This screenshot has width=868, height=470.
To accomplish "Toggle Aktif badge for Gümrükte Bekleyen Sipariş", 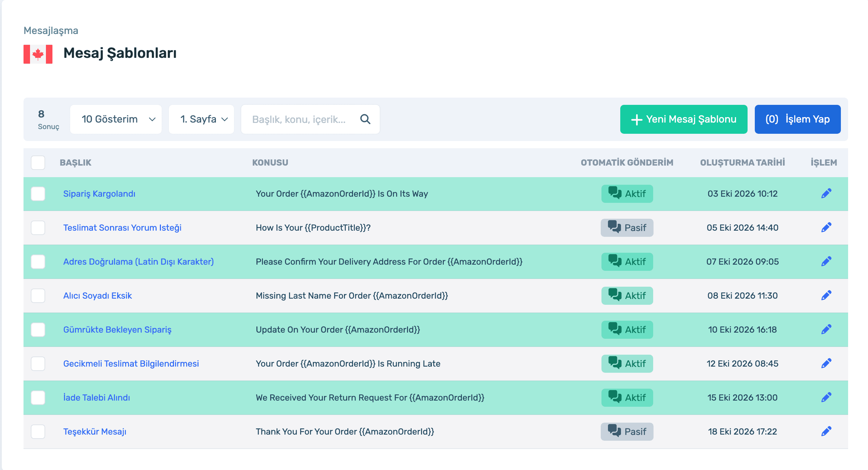I will point(627,330).
